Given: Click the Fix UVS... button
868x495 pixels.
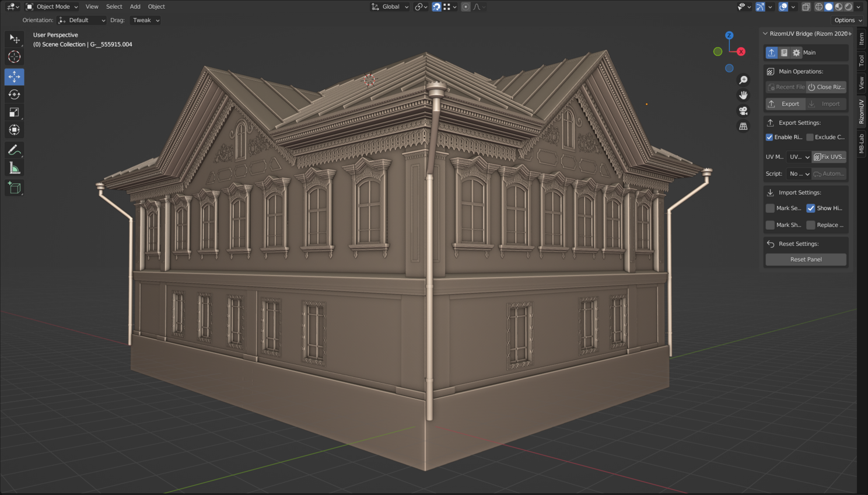Looking at the screenshot, I should [x=829, y=157].
